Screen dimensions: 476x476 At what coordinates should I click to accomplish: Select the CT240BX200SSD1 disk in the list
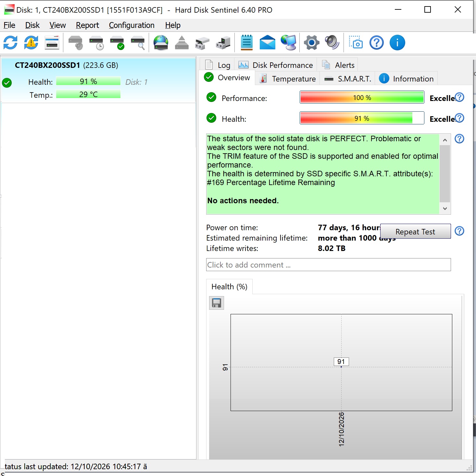[98, 80]
